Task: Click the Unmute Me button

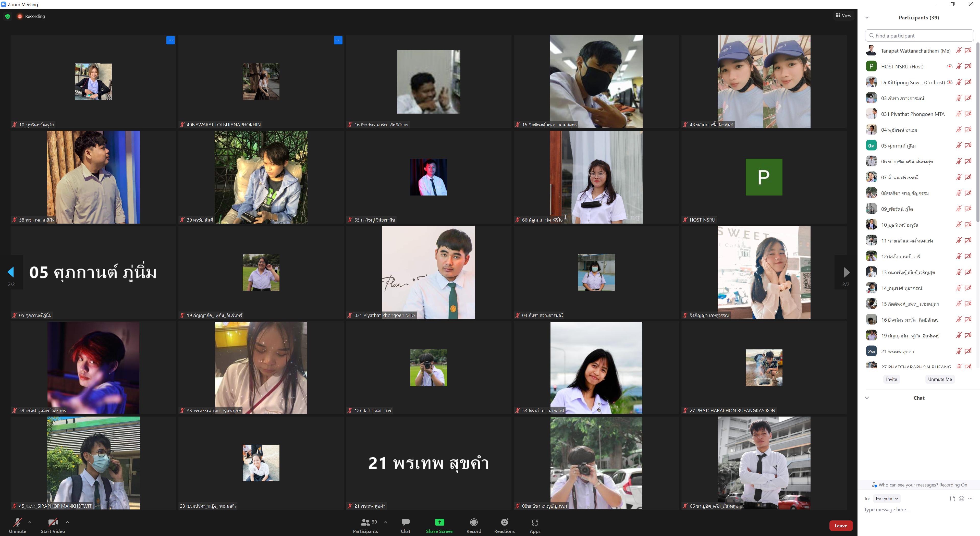Action: [x=940, y=379]
